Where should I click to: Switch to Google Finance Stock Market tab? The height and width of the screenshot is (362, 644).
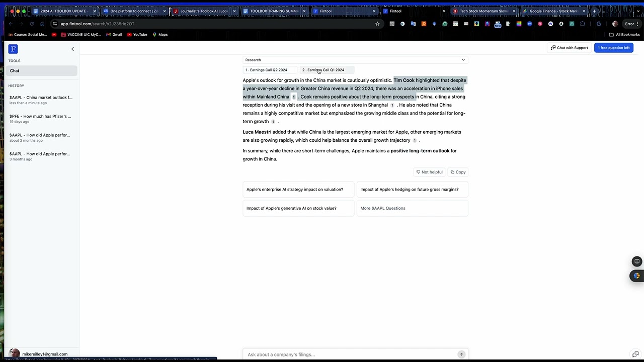coord(553,11)
